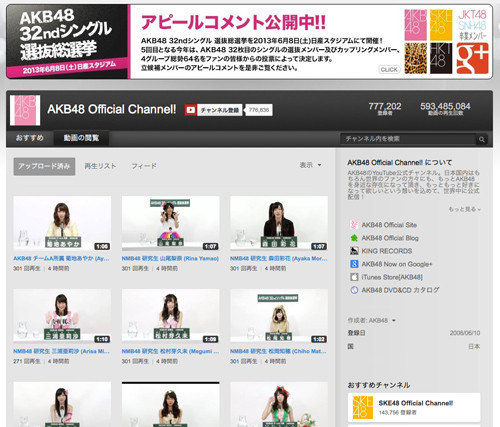Click the Google+ red icon in banner
The image size is (500, 427).
[472, 58]
